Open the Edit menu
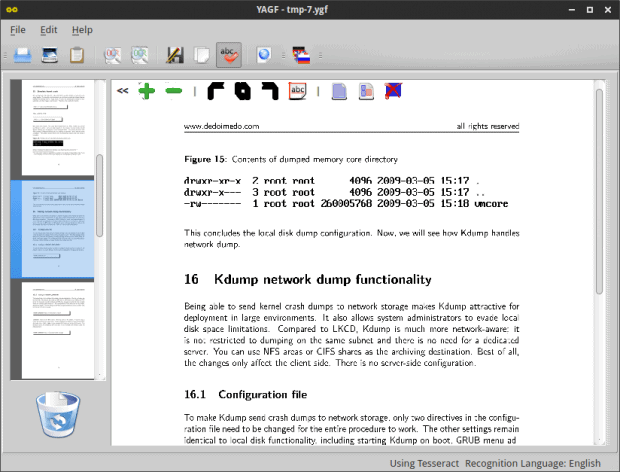 [x=49, y=30]
